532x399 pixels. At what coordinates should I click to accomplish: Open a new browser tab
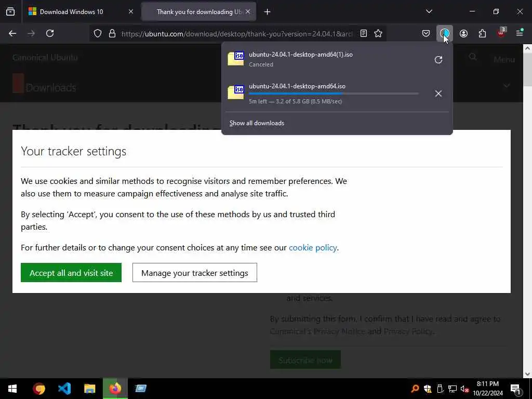pyautogui.click(x=268, y=12)
